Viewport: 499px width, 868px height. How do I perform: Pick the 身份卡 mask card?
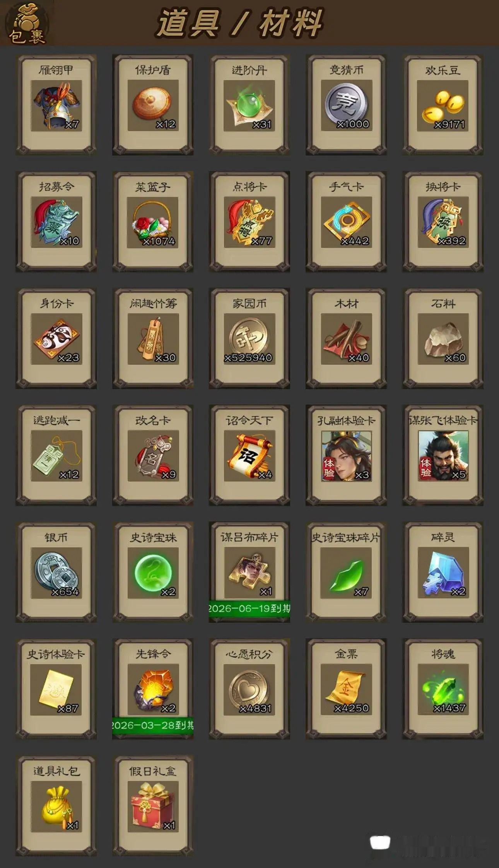(x=56, y=338)
